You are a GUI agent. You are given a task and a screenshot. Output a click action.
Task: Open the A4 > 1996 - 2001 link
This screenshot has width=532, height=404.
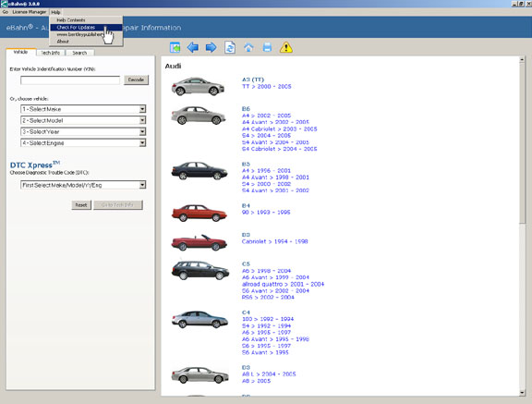pyautogui.click(x=266, y=170)
